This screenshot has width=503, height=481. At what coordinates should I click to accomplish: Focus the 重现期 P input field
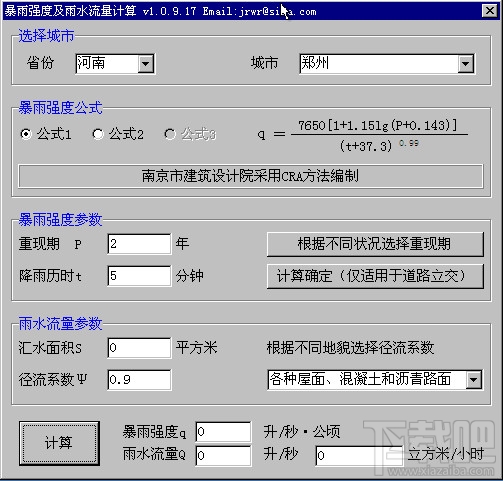tap(139, 244)
